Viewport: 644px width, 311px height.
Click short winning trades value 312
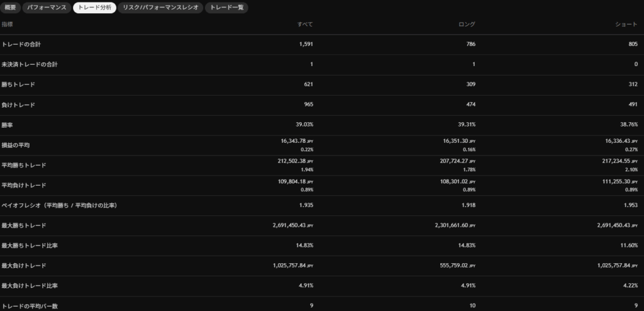tap(633, 84)
